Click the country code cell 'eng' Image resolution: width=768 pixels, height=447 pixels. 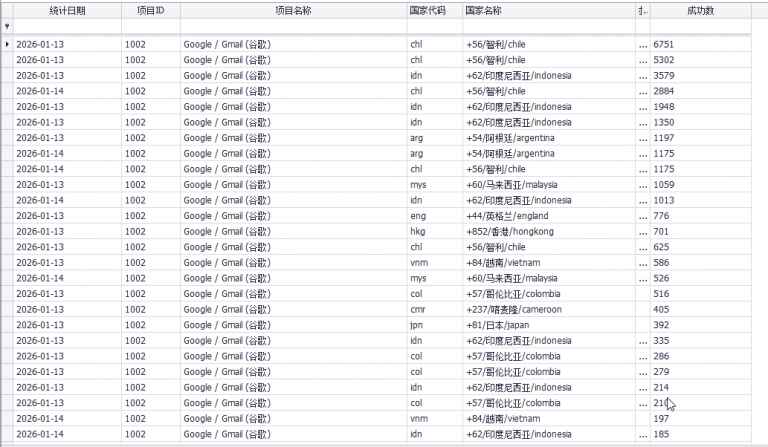pyautogui.click(x=434, y=216)
